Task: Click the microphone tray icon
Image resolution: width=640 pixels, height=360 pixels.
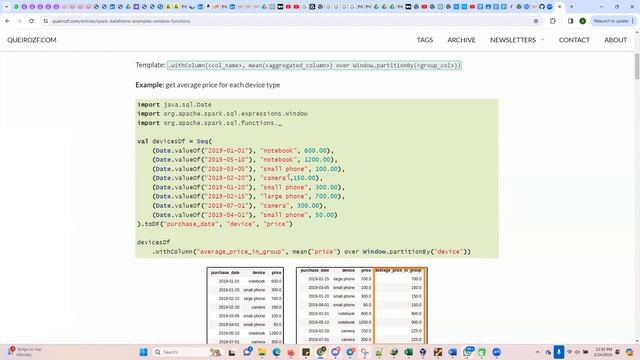Action: [x=559, y=352]
